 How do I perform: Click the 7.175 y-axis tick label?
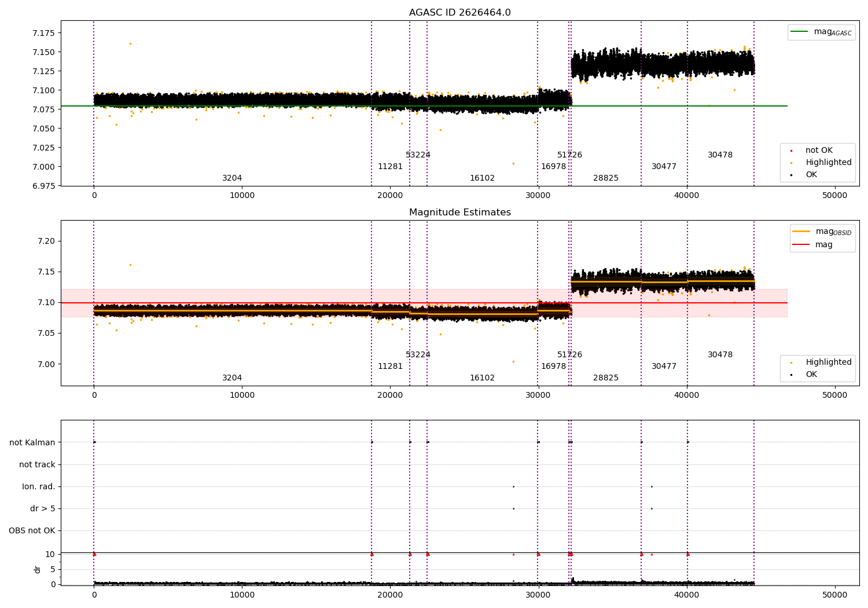click(x=43, y=33)
